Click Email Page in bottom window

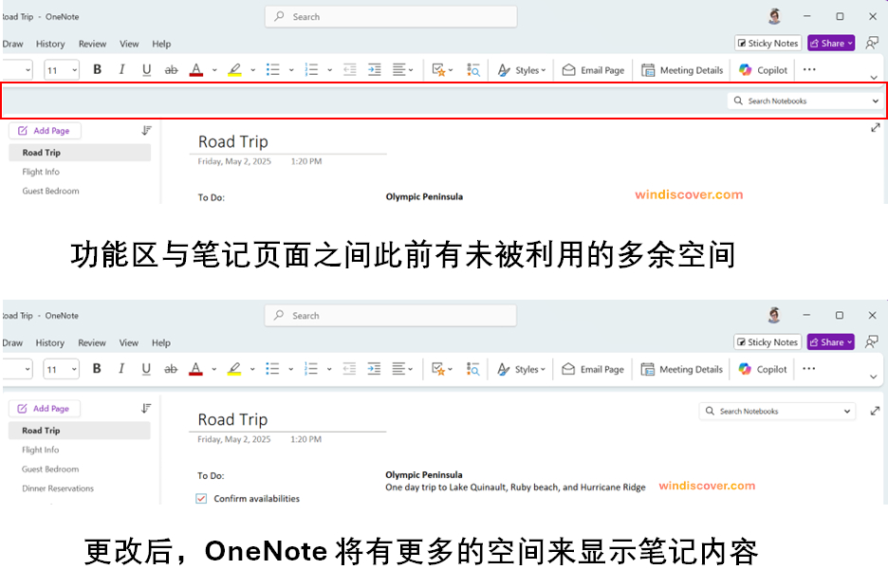pos(592,369)
